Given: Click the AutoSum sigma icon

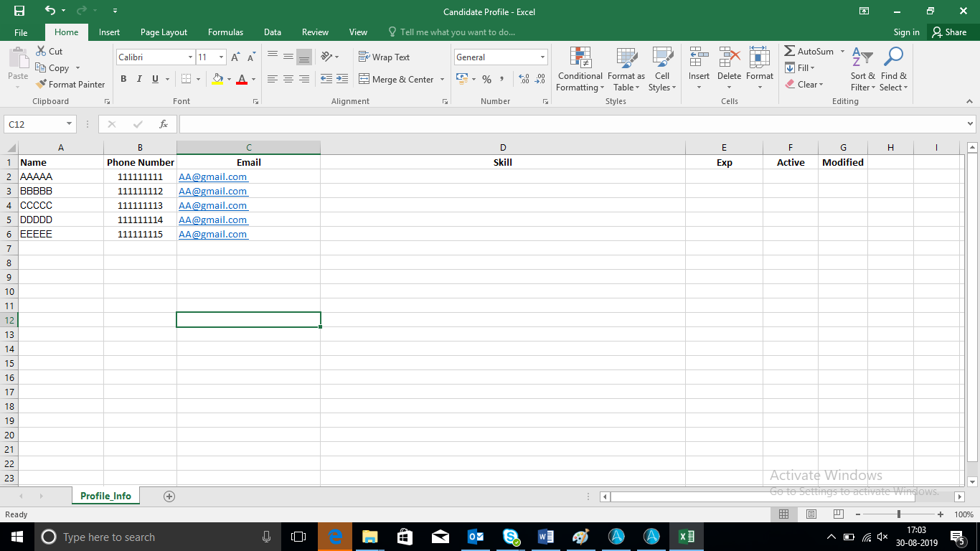Looking at the screenshot, I should [x=790, y=52].
